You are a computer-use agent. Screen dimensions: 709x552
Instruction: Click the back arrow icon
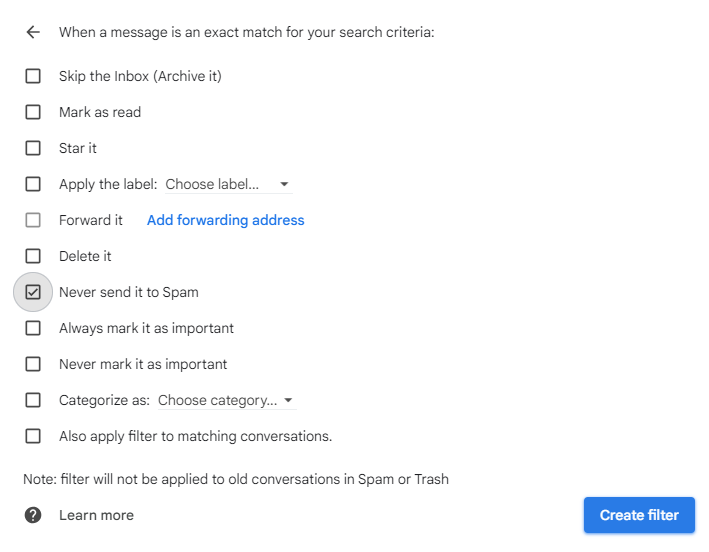33,32
